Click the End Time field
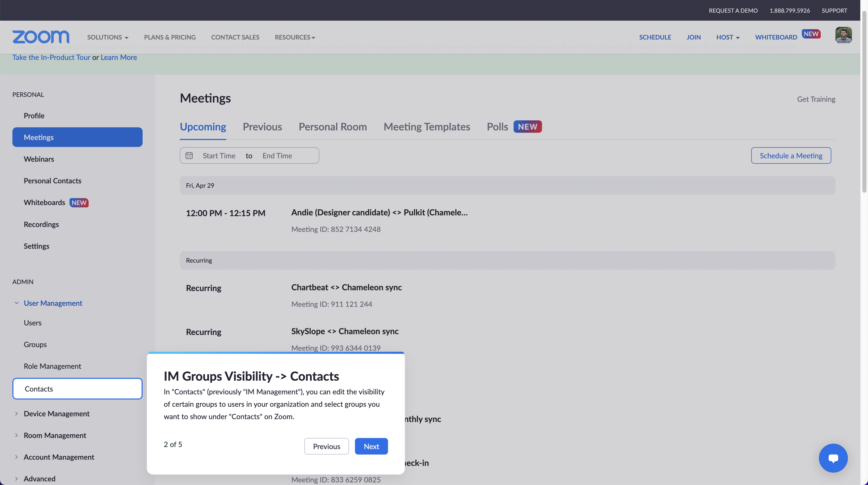 [x=277, y=156]
